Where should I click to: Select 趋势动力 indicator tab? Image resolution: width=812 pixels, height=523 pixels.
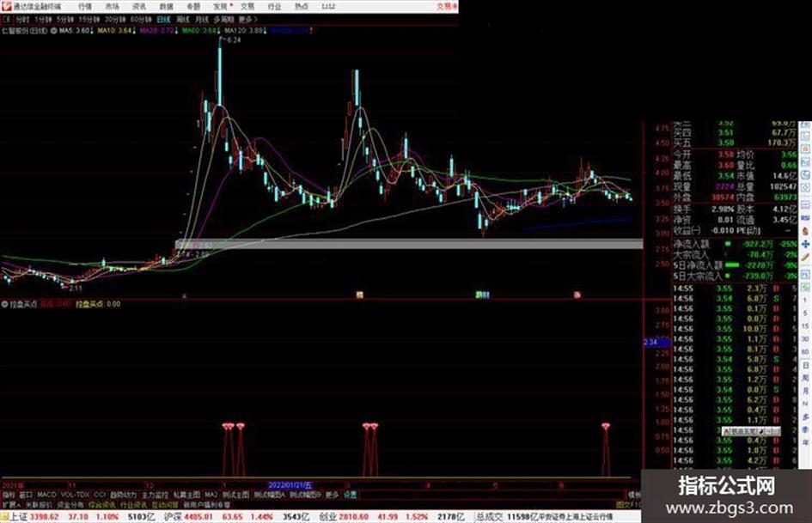pyautogui.click(x=123, y=495)
